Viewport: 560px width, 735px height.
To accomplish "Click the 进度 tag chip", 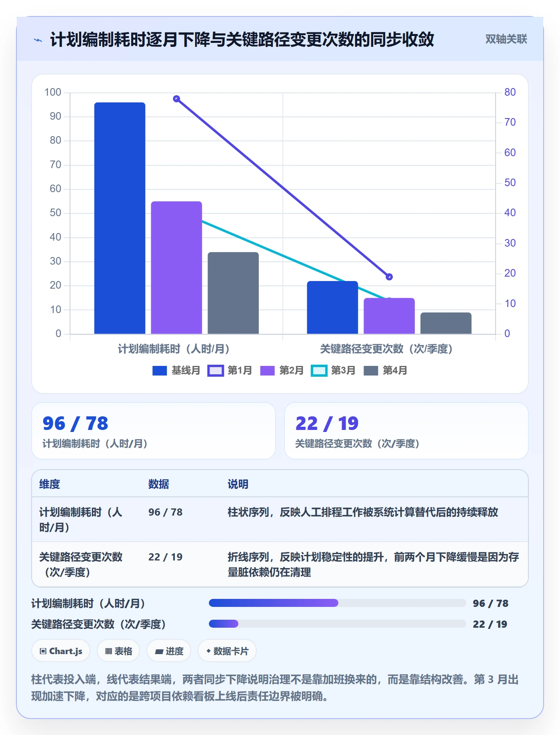I will click(x=169, y=651).
